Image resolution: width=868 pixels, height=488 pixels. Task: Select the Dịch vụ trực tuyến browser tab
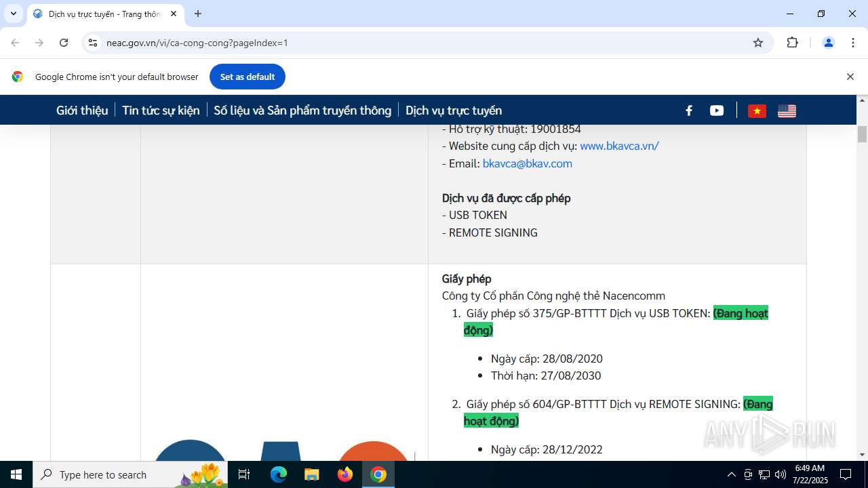pyautogui.click(x=105, y=14)
